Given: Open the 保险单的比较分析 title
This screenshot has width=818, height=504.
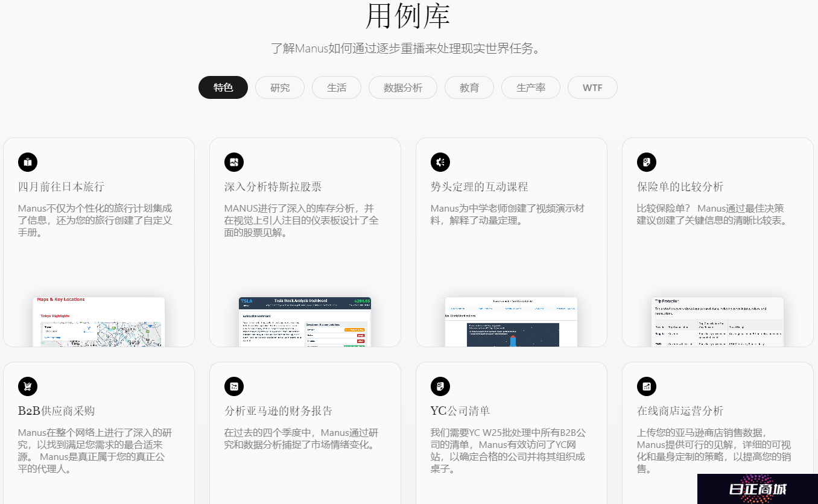Looking at the screenshot, I should click(x=680, y=187).
